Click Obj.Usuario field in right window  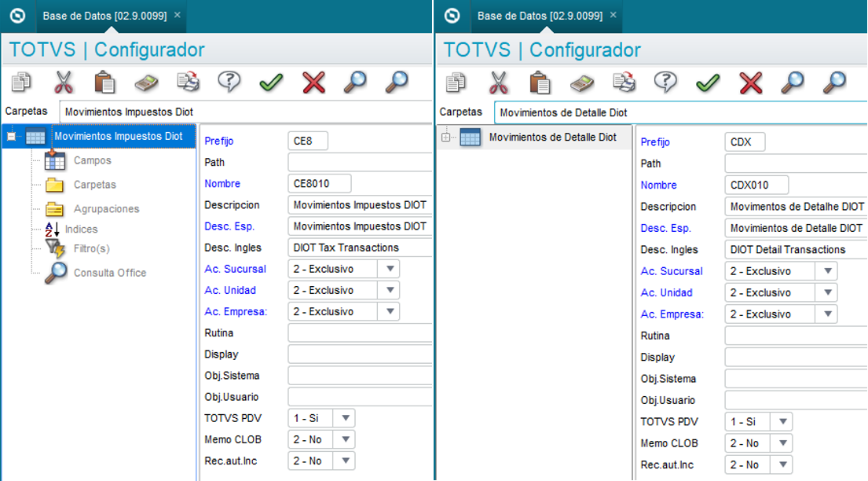click(796, 400)
